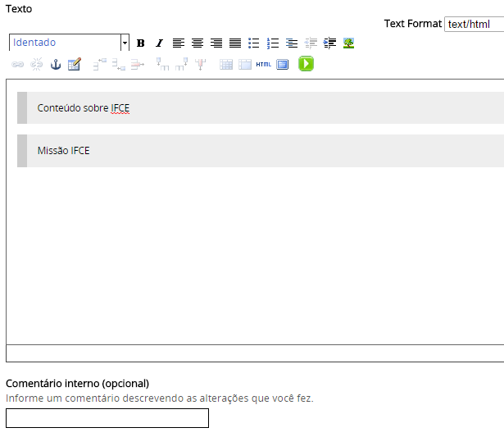The width and height of the screenshot is (504, 446).
Task: Click the arrow beside Identado
Action: [x=125, y=43]
